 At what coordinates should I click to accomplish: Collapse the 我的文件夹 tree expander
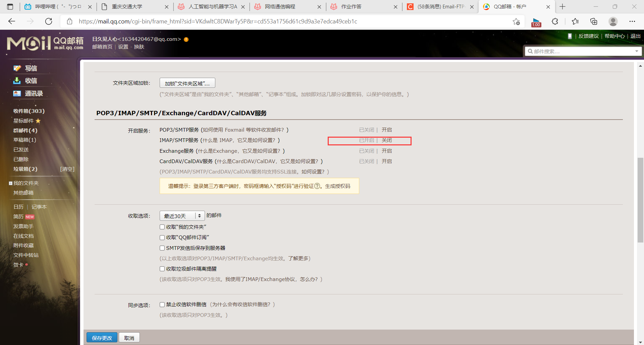(10, 183)
